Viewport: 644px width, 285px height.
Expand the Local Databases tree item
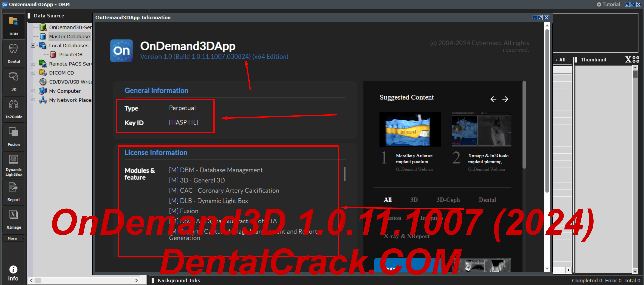click(x=34, y=45)
